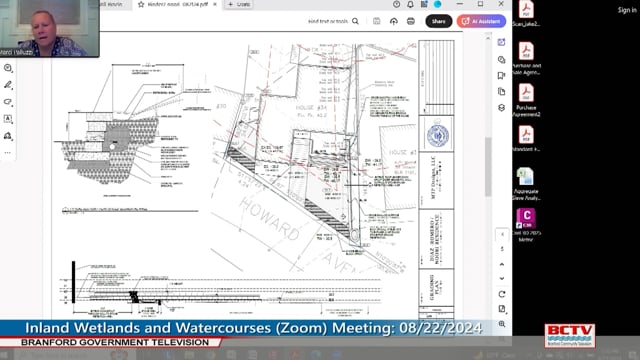Maximize the Acrobat window
This screenshot has width=640, height=360.
(x=480, y=4)
